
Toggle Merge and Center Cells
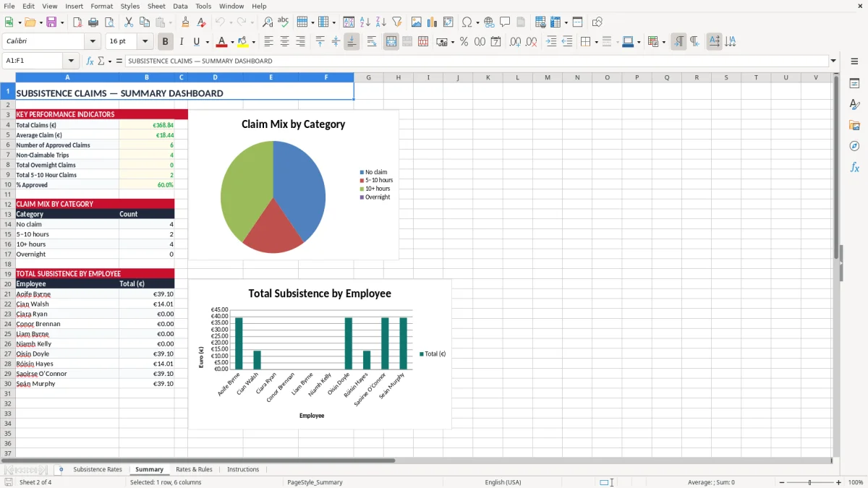point(391,42)
